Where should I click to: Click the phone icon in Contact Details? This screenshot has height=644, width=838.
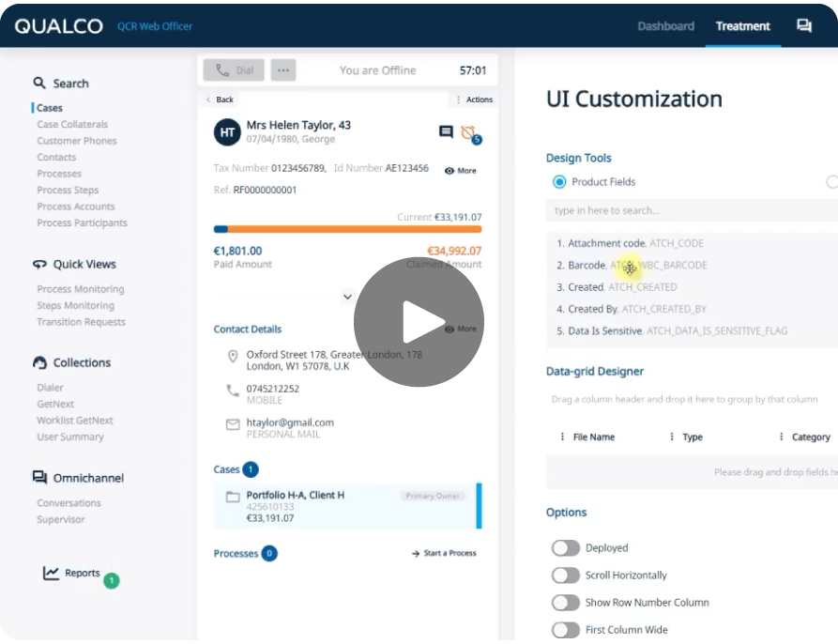pyautogui.click(x=233, y=390)
